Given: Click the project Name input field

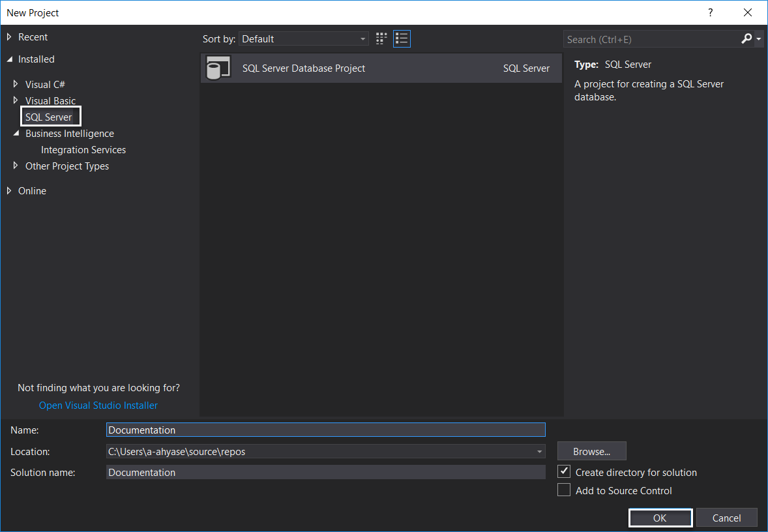Looking at the screenshot, I should point(326,430).
